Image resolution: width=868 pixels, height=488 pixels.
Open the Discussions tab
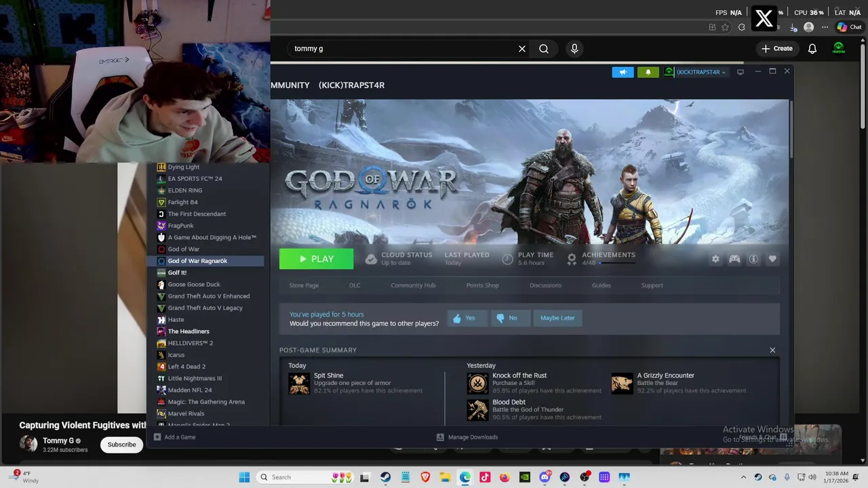pyautogui.click(x=545, y=285)
